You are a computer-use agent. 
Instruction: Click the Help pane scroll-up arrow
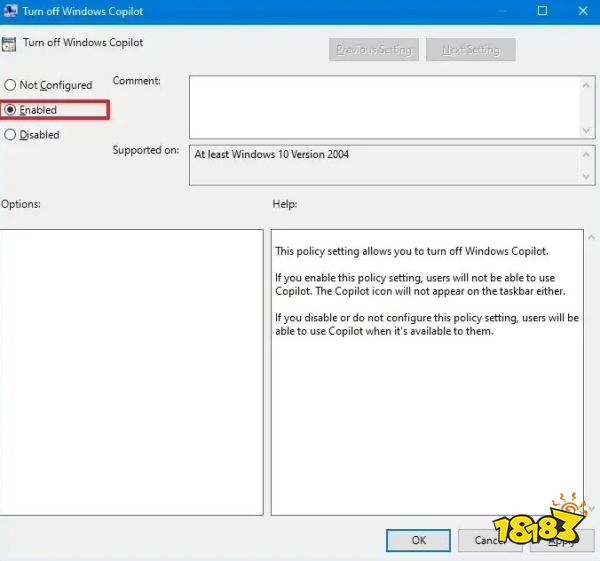point(592,237)
